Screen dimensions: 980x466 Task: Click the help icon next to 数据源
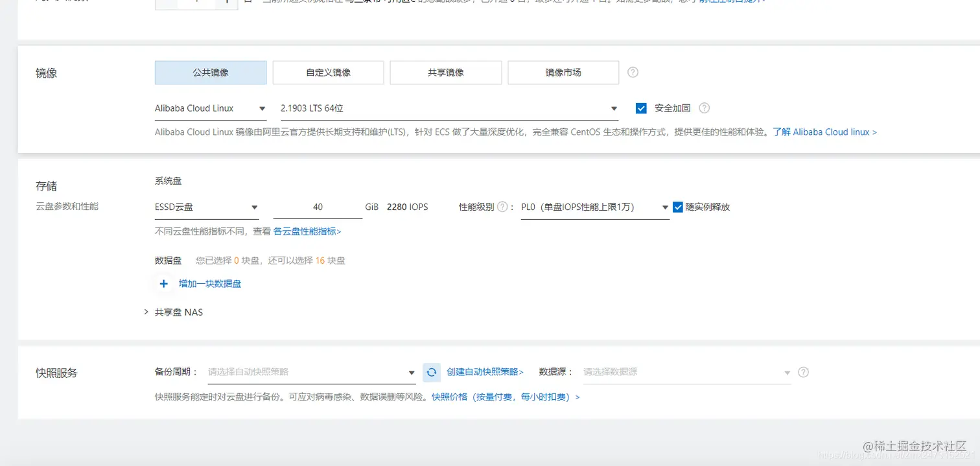pyautogui.click(x=802, y=372)
